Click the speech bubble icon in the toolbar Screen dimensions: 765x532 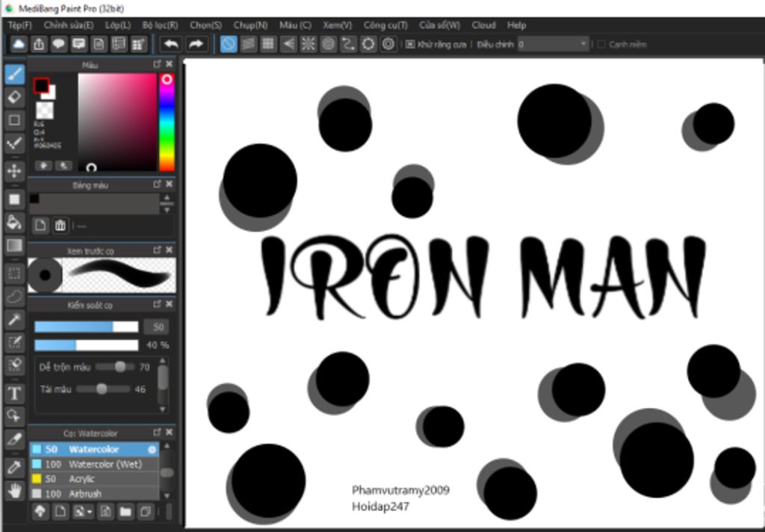pos(58,44)
